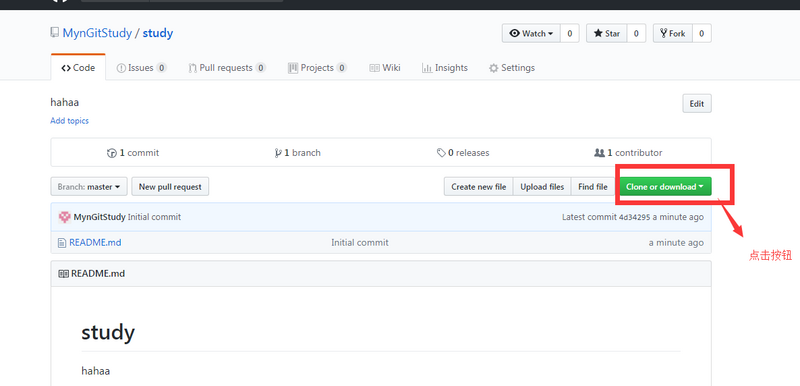Click the fork count 0

[702, 34]
